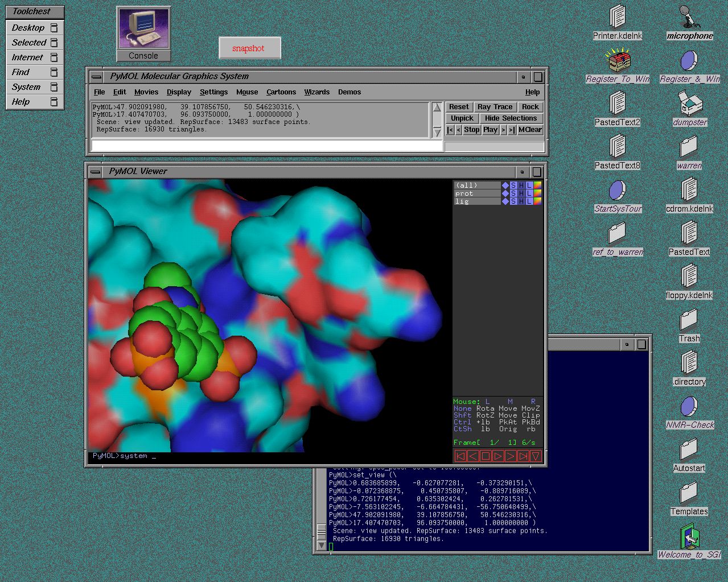Open the Display menu

coord(179,92)
